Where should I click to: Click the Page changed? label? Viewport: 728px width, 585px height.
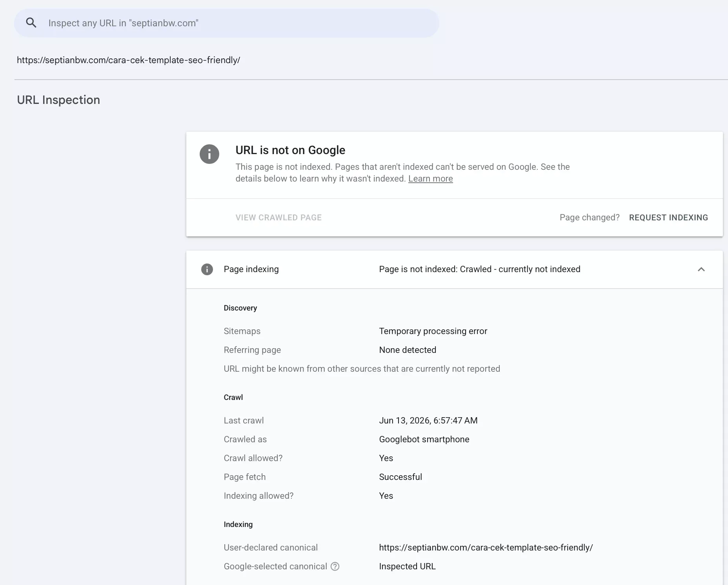tap(590, 218)
